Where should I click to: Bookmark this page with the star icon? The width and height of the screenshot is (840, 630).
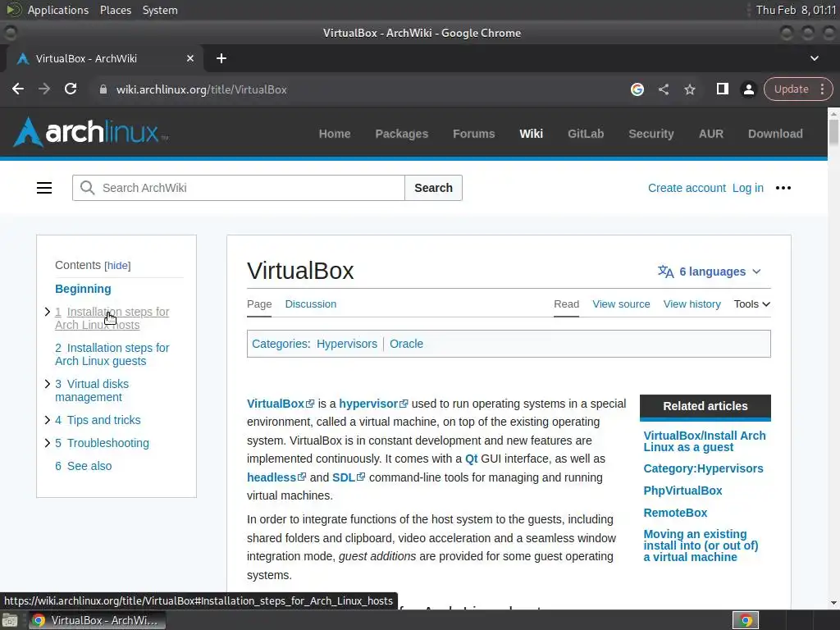[x=689, y=89]
